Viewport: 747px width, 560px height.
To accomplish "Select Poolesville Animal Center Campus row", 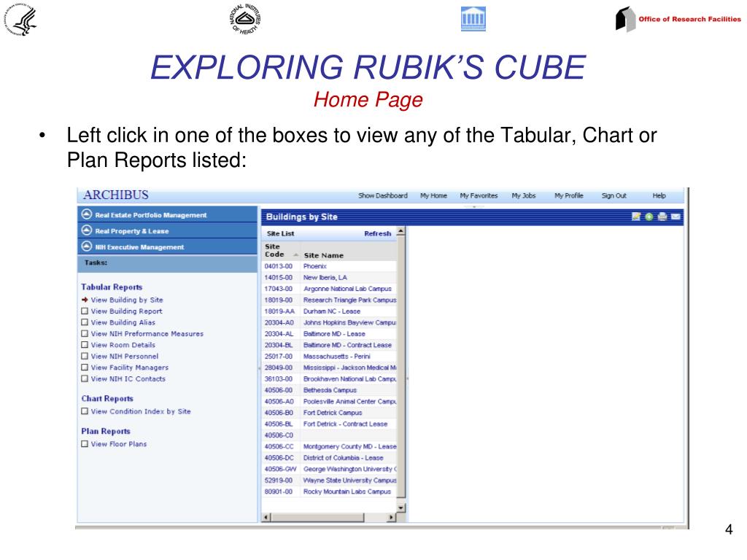I will pyautogui.click(x=329, y=402).
